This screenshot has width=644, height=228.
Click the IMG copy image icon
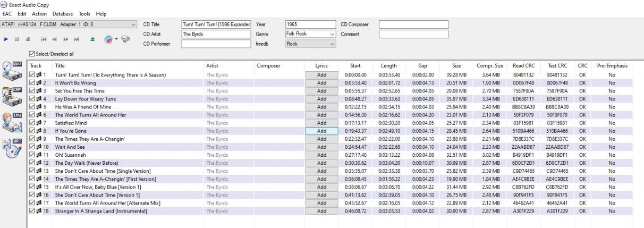click(x=13, y=121)
